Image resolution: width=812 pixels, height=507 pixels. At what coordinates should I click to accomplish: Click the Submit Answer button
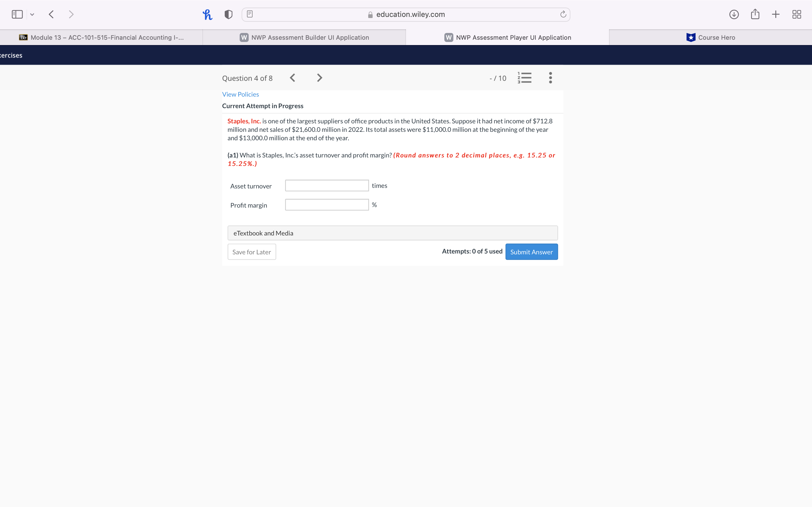click(x=531, y=252)
